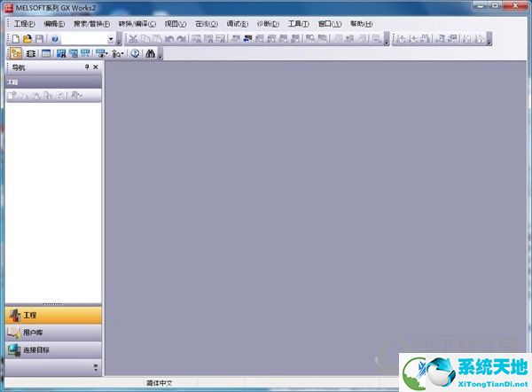
Task: Click the greyed Write to PLC icon
Action: [235, 39]
